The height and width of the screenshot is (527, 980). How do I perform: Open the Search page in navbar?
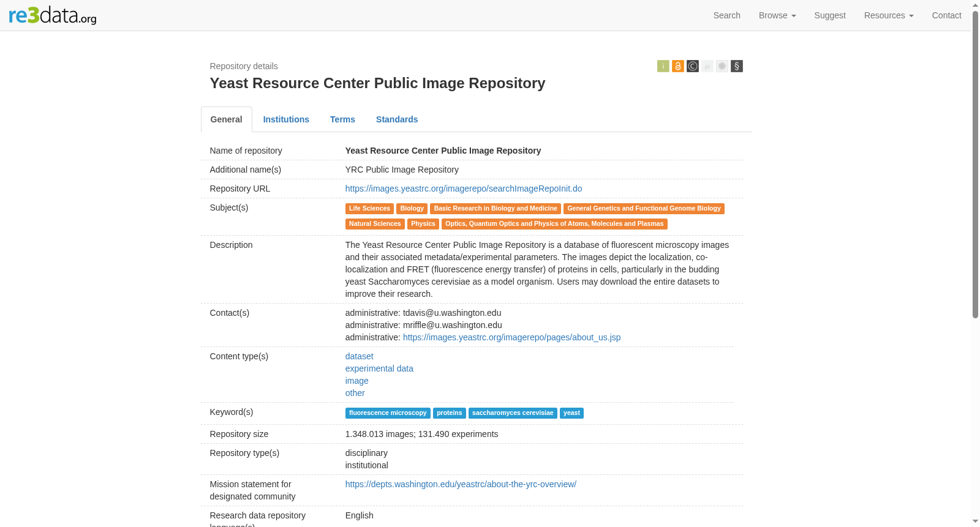tap(726, 15)
